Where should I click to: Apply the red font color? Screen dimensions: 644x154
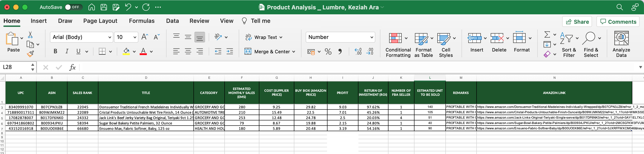tap(143, 51)
